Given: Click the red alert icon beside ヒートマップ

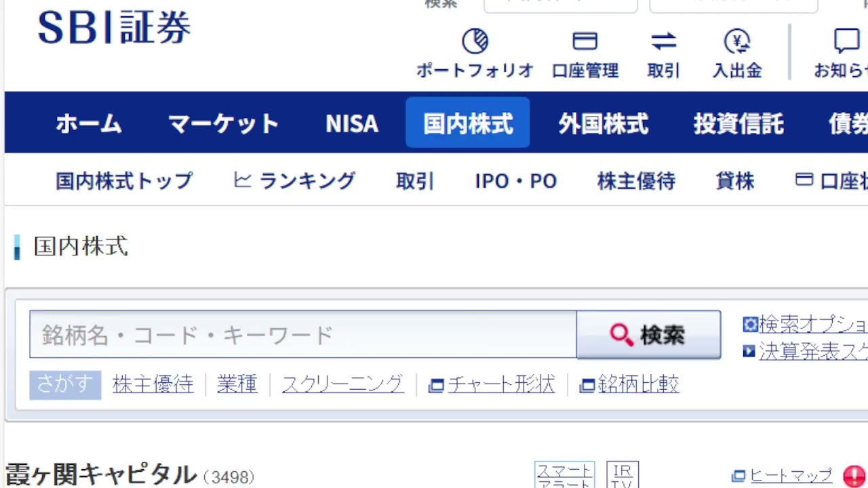Looking at the screenshot, I should coord(854,476).
